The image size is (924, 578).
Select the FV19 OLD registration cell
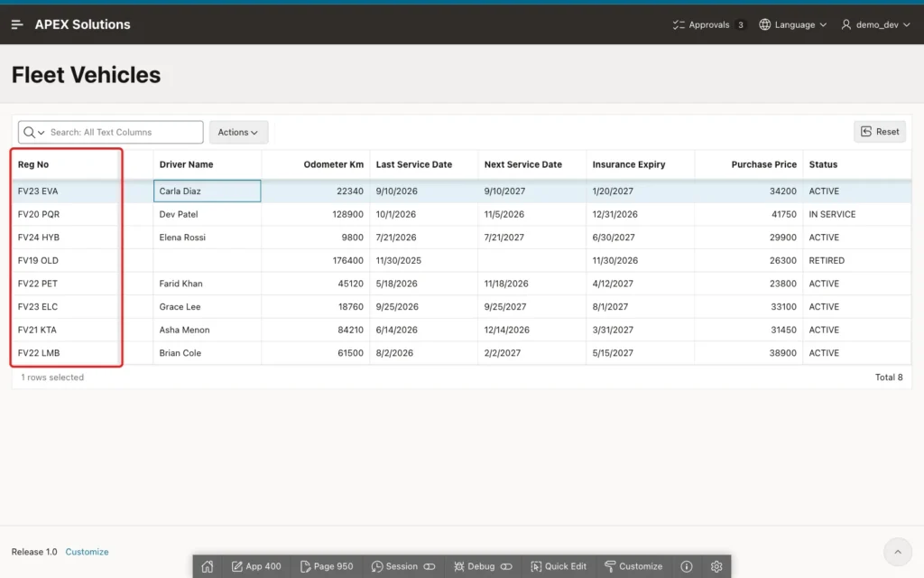65,260
